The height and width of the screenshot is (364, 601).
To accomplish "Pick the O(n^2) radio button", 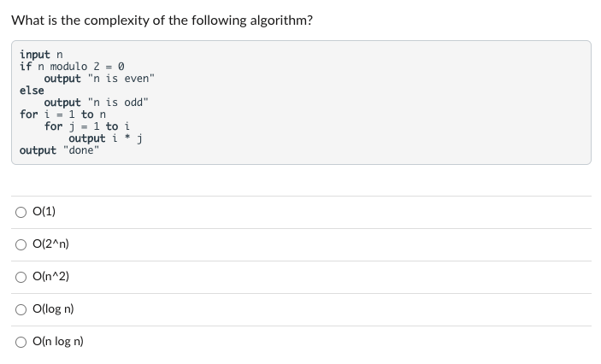I will click(21, 278).
